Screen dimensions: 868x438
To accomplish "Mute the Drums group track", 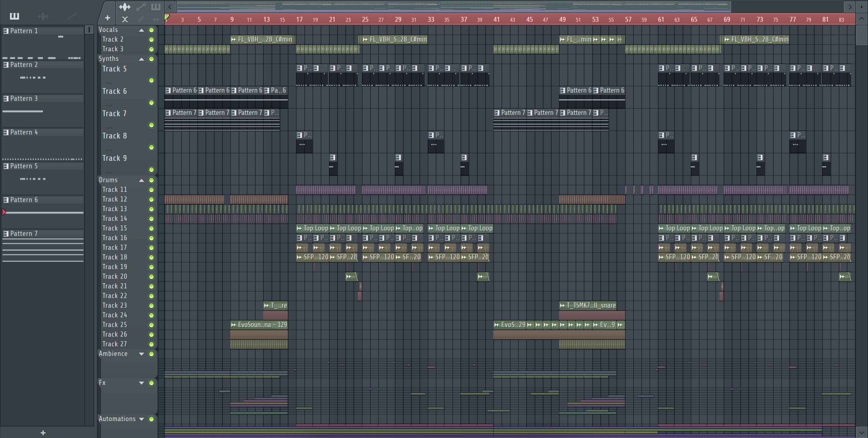I will (x=152, y=180).
